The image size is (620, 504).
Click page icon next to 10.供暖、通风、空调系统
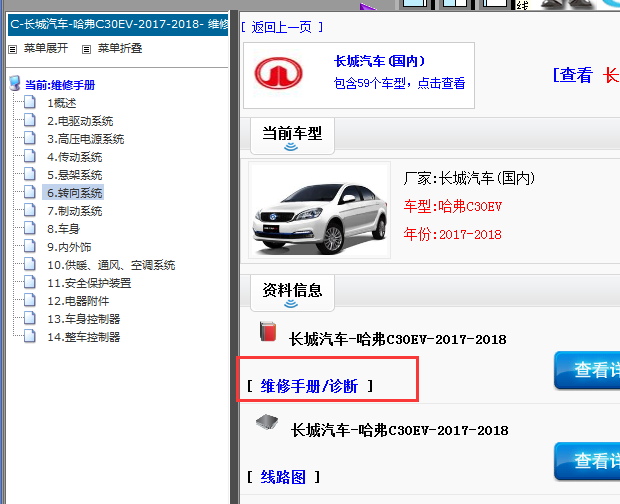[30, 264]
